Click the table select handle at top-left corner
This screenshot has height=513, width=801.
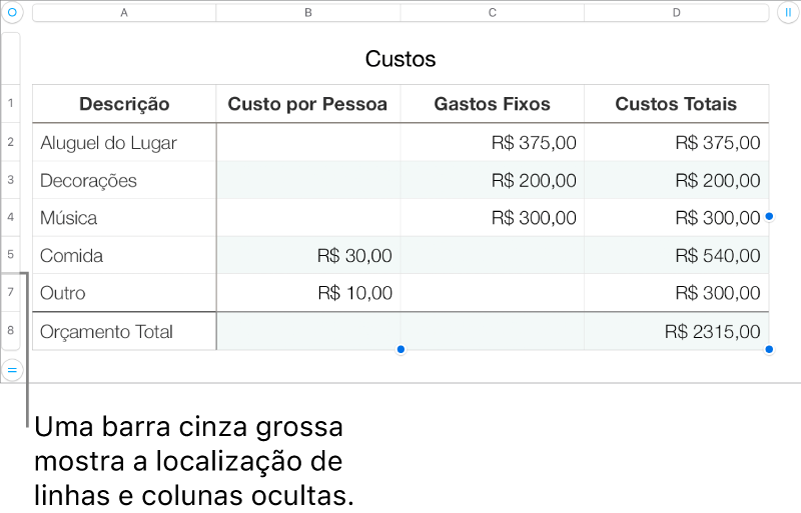[x=12, y=13]
